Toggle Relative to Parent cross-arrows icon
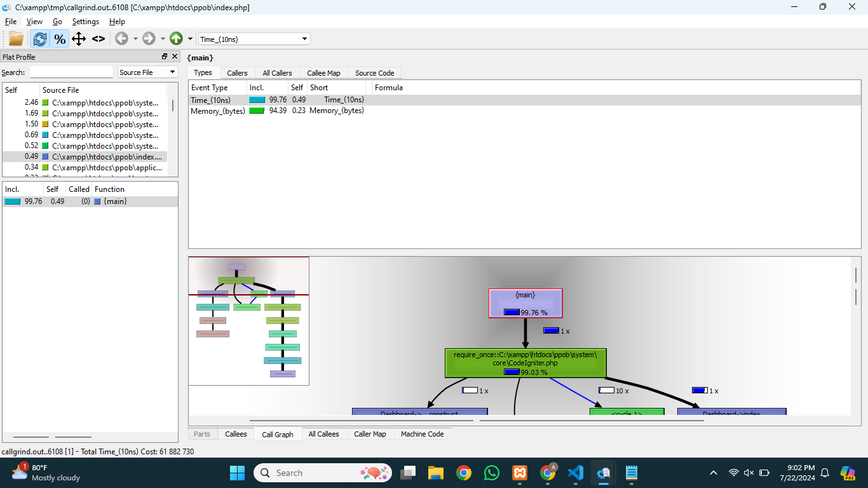Image resolution: width=868 pixels, height=488 pixels. point(79,39)
